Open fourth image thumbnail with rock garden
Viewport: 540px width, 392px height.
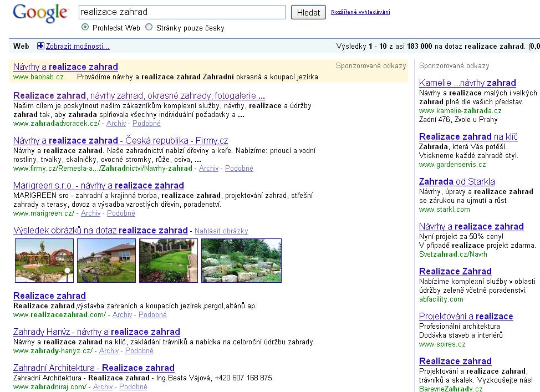coord(241,261)
